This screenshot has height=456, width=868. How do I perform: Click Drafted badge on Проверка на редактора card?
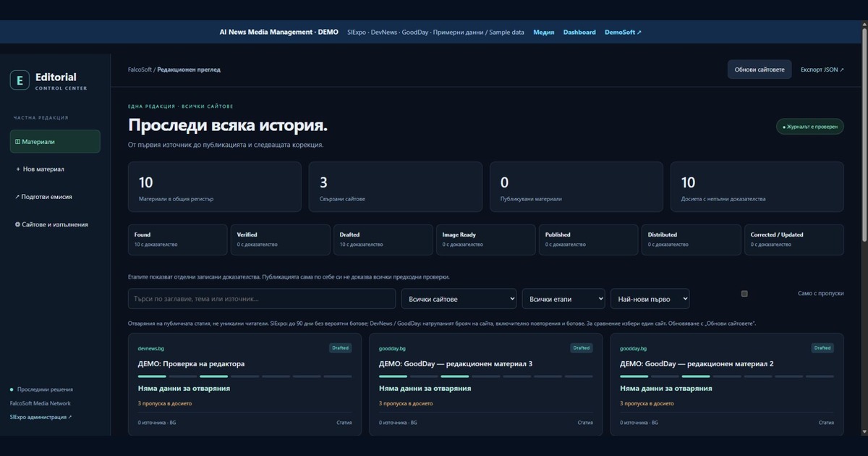(x=340, y=348)
